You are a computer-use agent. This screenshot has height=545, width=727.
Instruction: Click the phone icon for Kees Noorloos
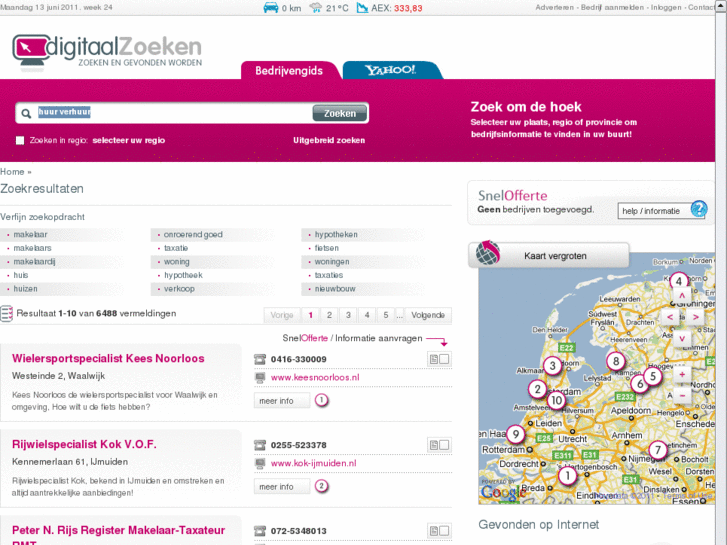click(x=260, y=359)
